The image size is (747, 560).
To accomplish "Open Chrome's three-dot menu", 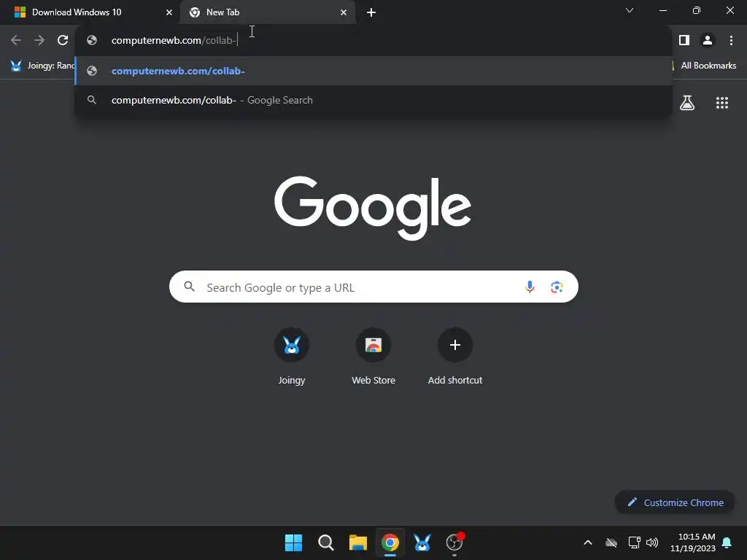I will [x=731, y=40].
